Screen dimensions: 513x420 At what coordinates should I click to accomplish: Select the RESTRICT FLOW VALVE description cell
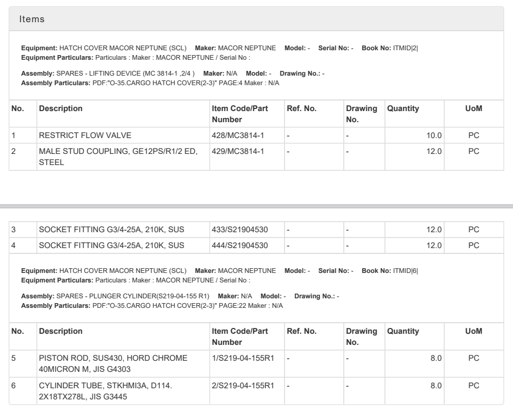[x=77, y=136]
